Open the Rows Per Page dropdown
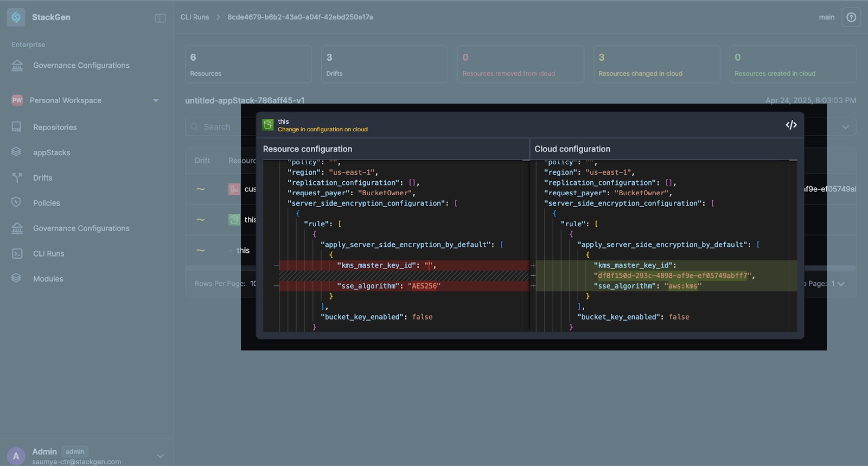This screenshot has height=466, width=868. pyautogui.click(x=253, y=284)
